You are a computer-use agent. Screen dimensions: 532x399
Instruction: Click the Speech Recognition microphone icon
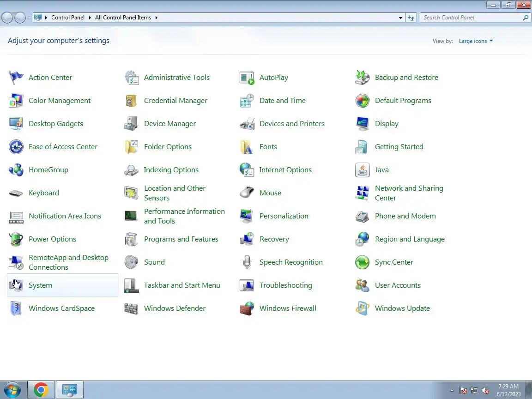(247, 262)
